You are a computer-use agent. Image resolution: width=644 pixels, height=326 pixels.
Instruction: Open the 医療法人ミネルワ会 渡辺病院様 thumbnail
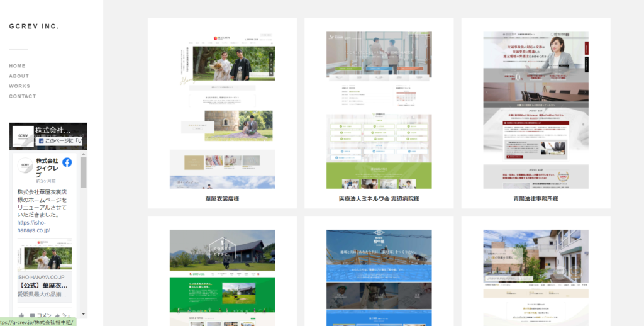379,109
